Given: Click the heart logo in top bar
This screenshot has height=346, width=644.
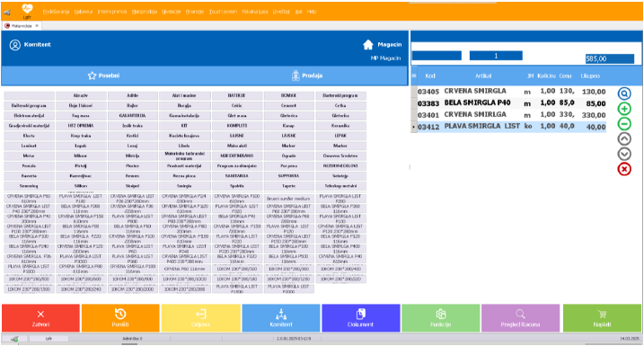Looking at the screenshot, I should (x=27, y=9).
